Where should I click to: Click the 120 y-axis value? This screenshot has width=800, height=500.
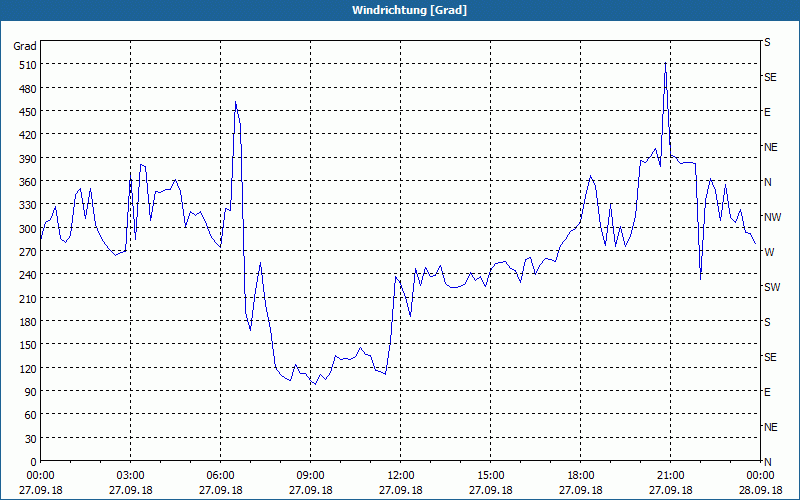tap(28, 368)
